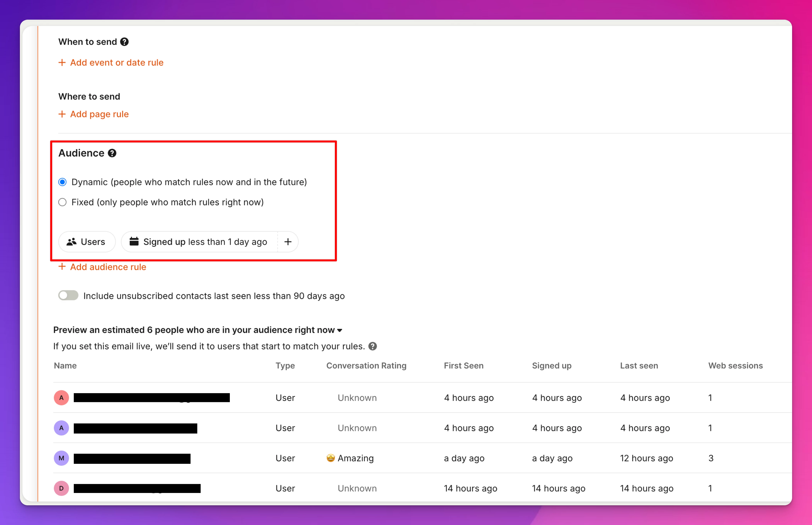Add event or date rule
Viewport: 812px width, 525px height.
tap(111, 62)
